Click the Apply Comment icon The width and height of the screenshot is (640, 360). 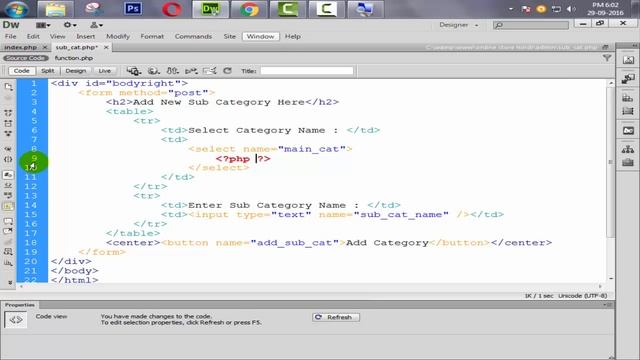coord(8,221)
